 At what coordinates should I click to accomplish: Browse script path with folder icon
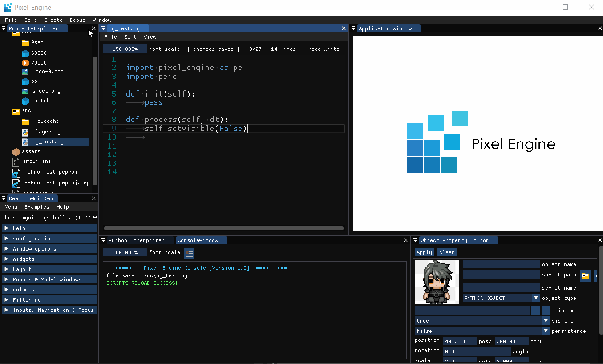(x=585, y=276)
